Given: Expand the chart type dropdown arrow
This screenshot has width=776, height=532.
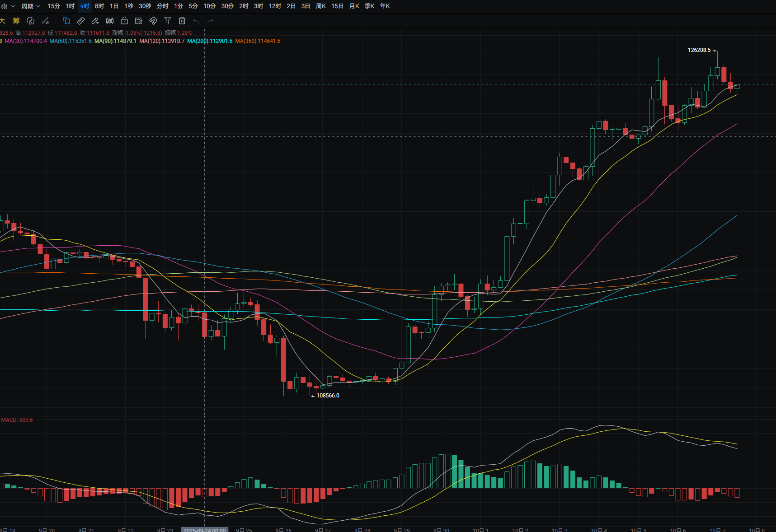Looking at the screenshot, I should (13, 6).
